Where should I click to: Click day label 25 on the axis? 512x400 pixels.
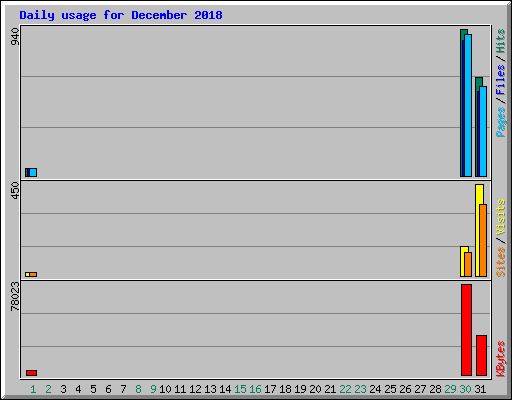coord(390,389)
